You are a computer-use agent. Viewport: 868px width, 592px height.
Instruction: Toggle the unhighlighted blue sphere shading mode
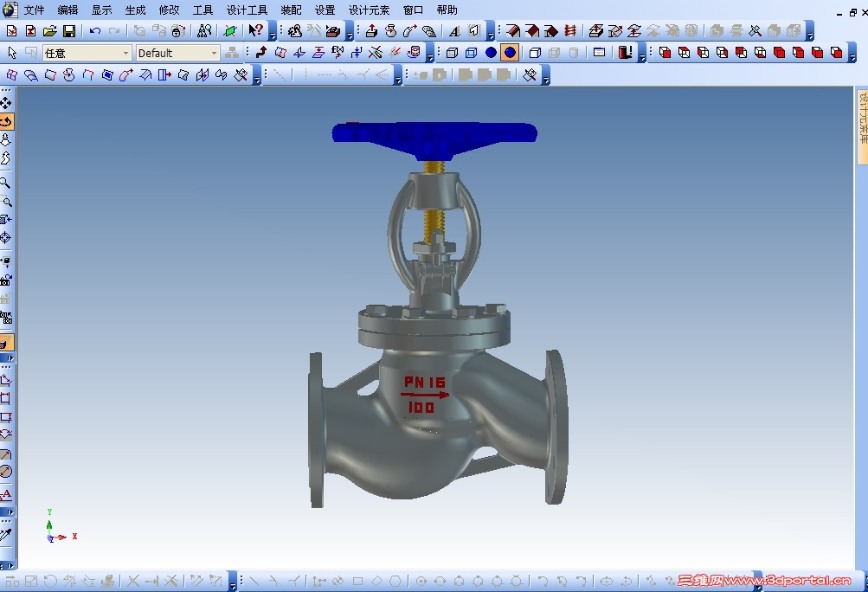point(491,53)
